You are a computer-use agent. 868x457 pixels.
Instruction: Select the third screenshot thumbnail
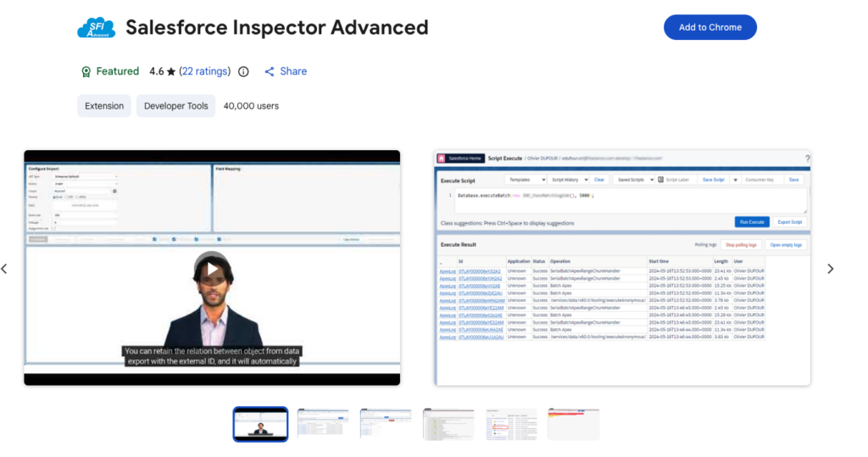tap(386, 424)
